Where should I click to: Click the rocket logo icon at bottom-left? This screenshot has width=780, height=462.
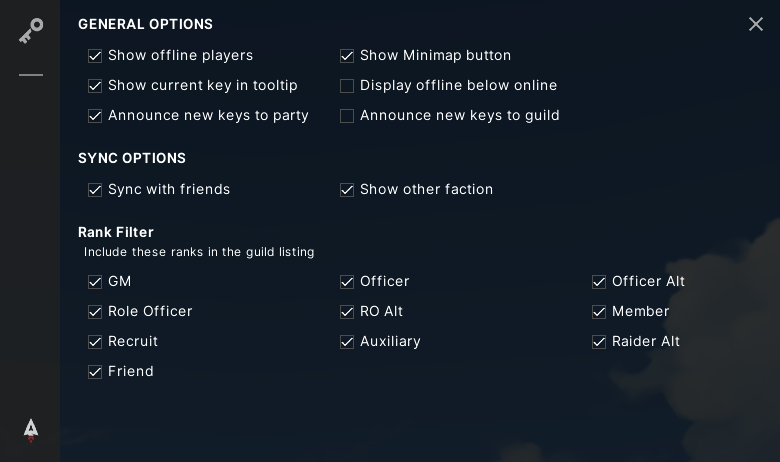(31, 430)
